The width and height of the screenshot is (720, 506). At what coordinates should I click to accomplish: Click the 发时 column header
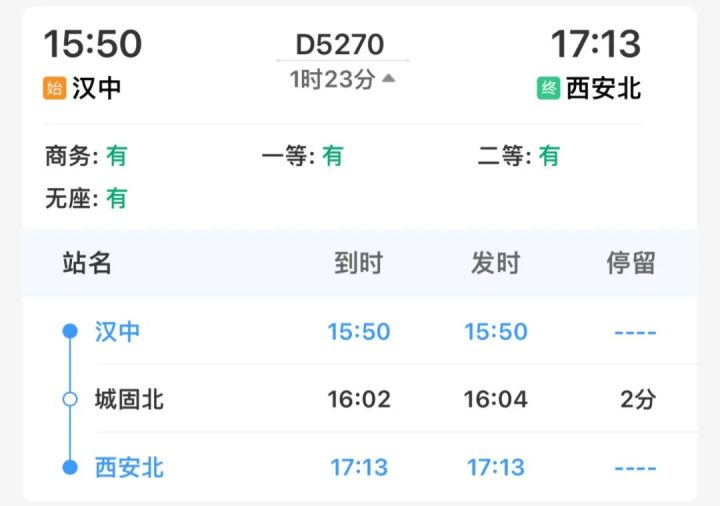(495, 263)
